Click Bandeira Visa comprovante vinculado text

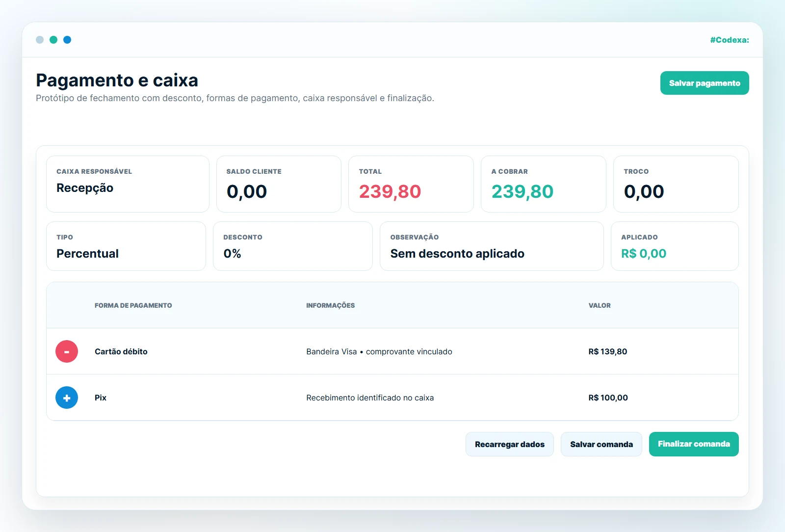click(379, 351)
